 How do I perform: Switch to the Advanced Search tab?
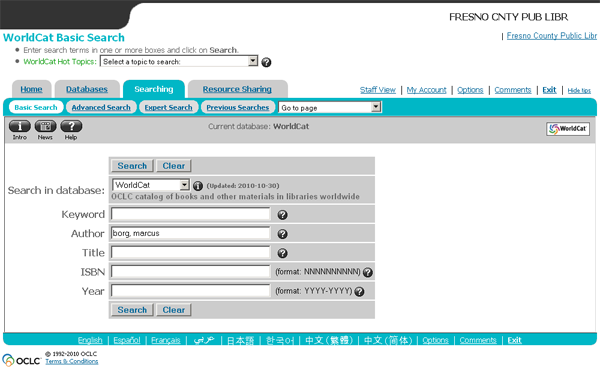pyautogui.click(x=101, y=108)
